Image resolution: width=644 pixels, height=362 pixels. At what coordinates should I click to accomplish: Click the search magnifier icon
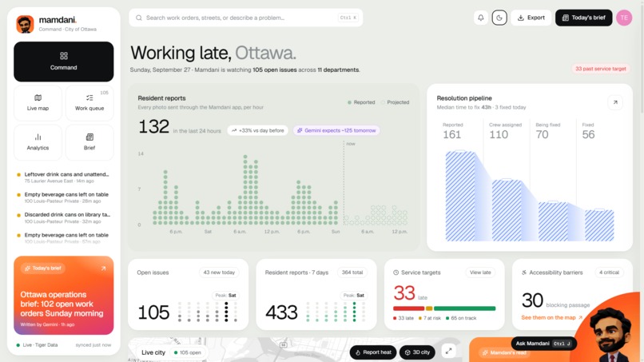click(139, 18)
